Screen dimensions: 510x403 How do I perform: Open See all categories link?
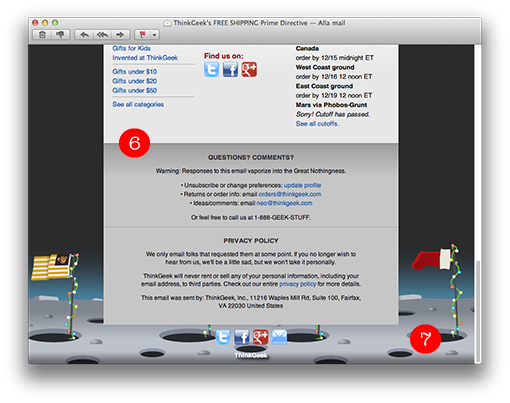coord(138,104)
